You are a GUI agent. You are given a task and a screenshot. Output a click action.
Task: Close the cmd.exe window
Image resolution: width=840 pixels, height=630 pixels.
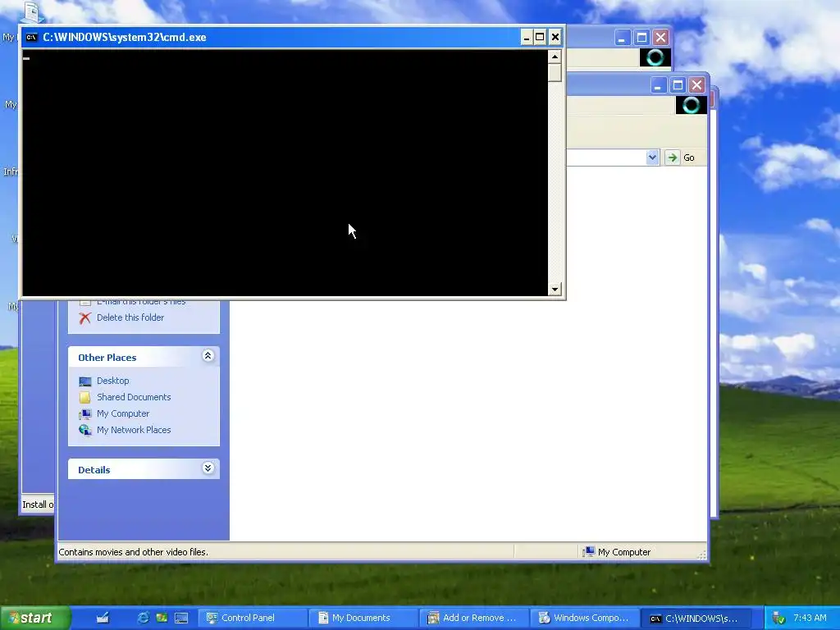point(555,37)
